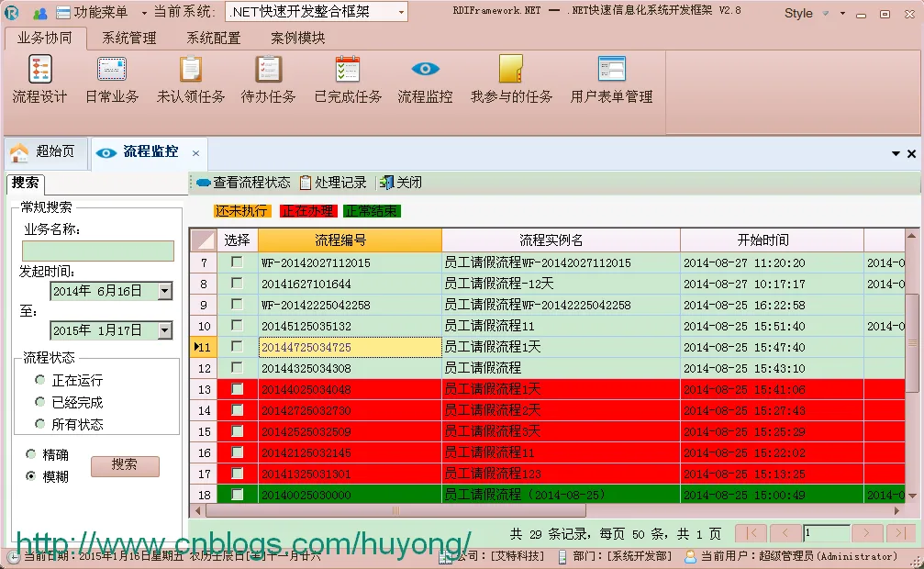Open the 日常业务 ribbon icon
Screen dimensions: 924x569
tap(112, 69)
